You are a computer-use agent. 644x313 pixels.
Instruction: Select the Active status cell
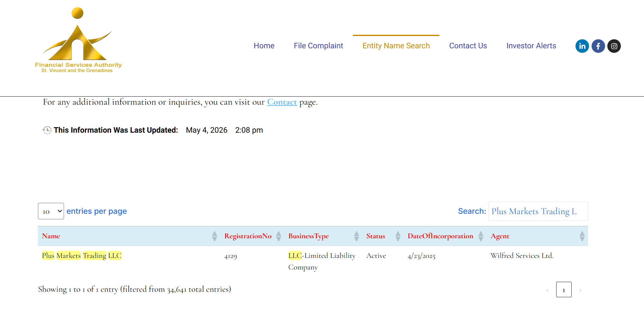376,256
